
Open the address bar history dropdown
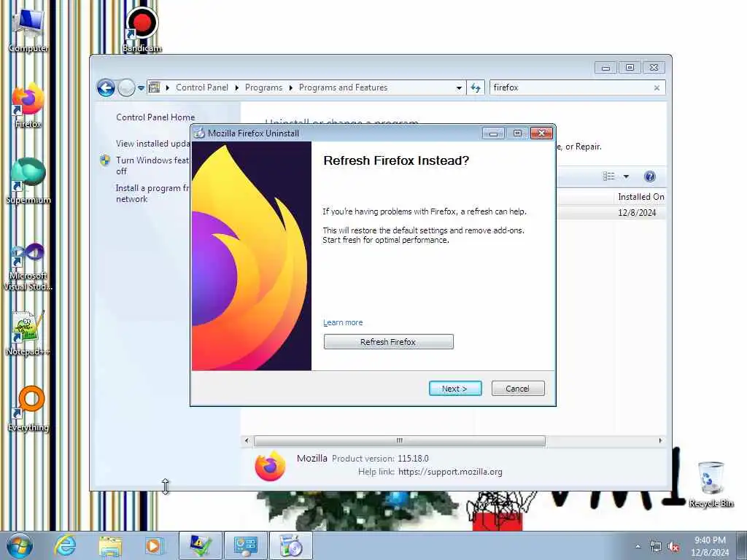point(459,87)
